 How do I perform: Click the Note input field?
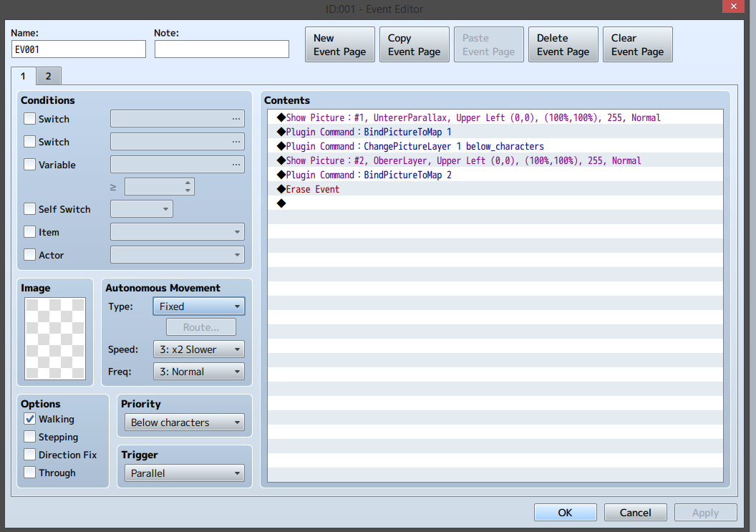[222, 49]
